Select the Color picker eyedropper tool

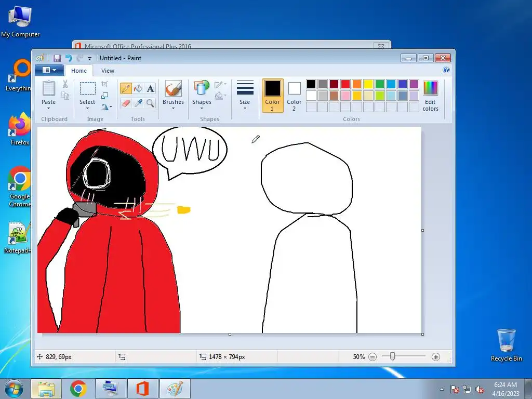(138, 103)
